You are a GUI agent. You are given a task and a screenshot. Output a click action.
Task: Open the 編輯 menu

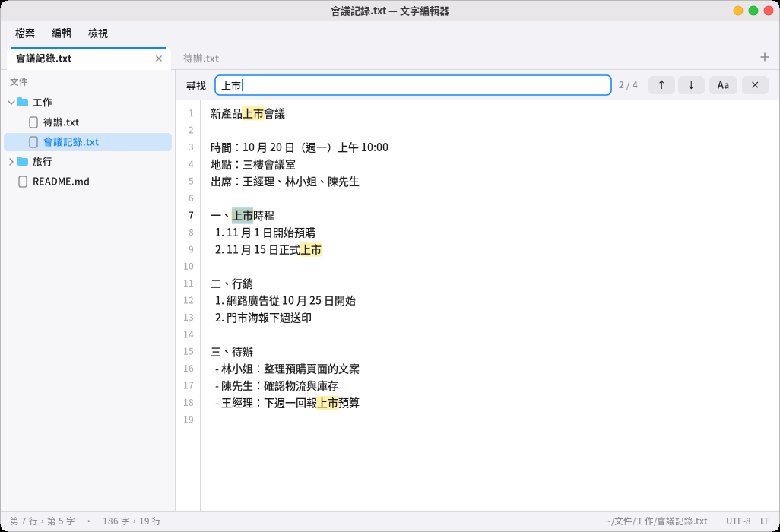coord(62,33)
